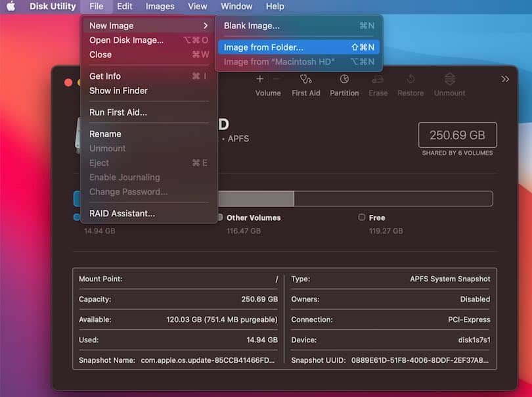Image resolution: width=532 pixels, height=397 pixels.
Task: Click the disk1s7s1 device value
Action: click(474, 340)
